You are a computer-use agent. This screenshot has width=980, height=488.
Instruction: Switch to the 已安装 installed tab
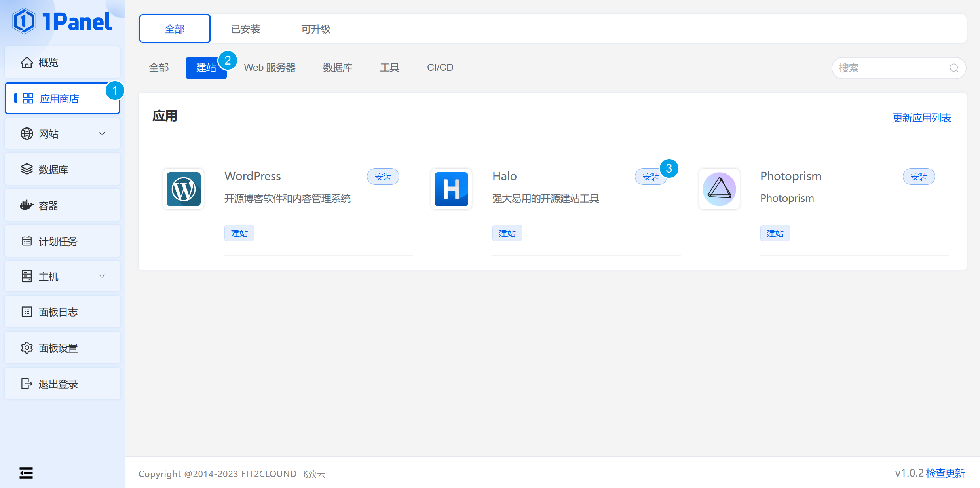(245, 28)
